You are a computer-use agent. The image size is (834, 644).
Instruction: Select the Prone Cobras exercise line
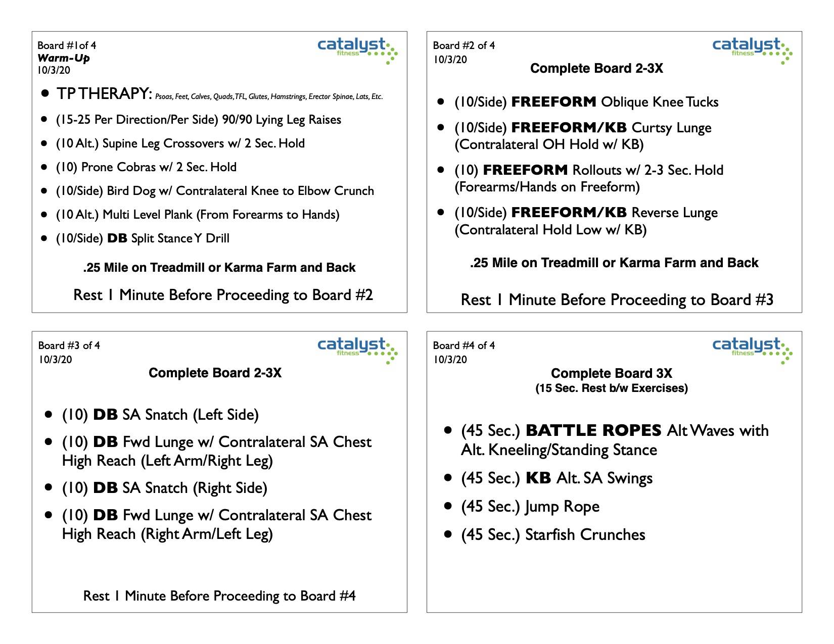click(146, 167)
